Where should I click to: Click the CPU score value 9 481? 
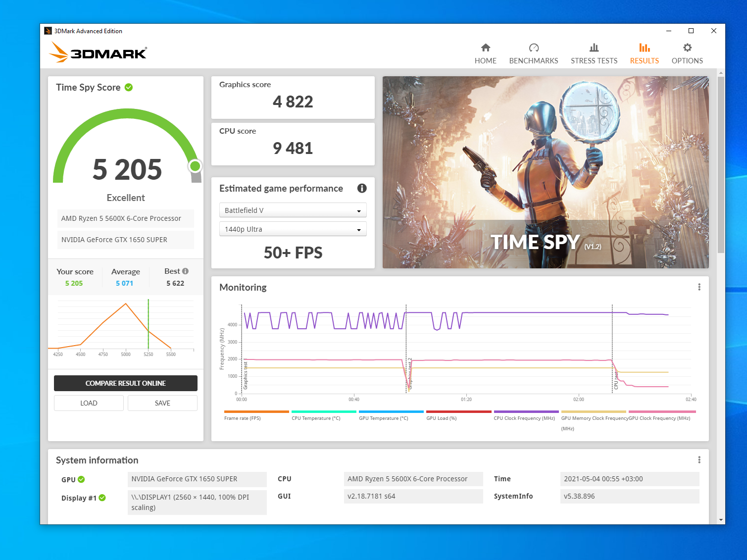click(x=293, y=148)
